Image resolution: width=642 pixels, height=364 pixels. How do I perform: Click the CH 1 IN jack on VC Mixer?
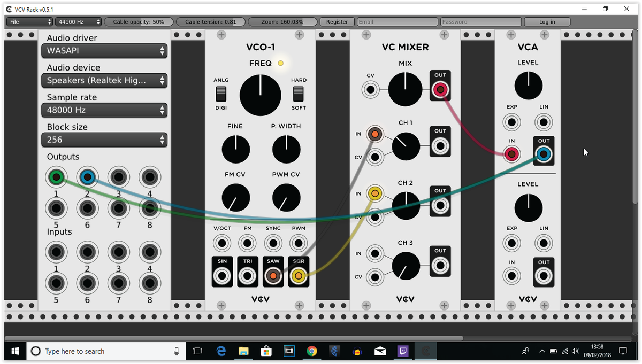(374, 134)
